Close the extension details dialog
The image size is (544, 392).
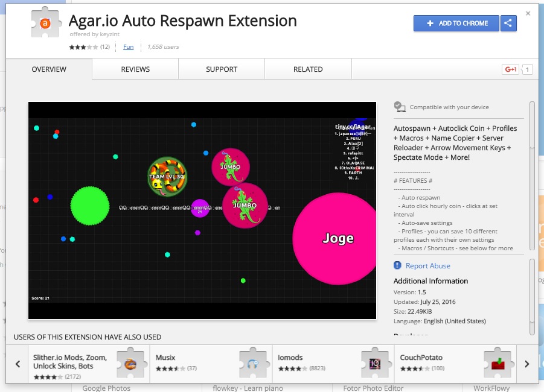click(x=528, y=13)
